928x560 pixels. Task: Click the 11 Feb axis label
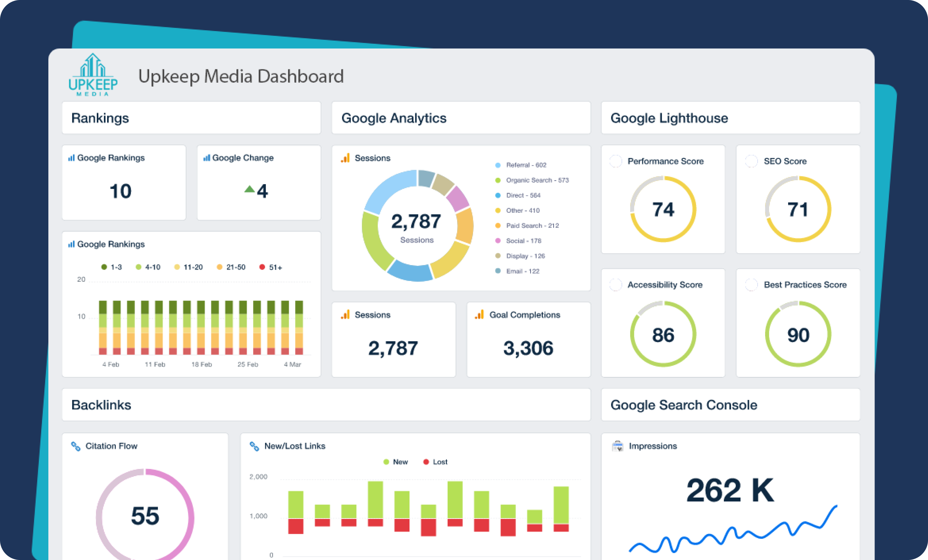[x=155, y=364]
